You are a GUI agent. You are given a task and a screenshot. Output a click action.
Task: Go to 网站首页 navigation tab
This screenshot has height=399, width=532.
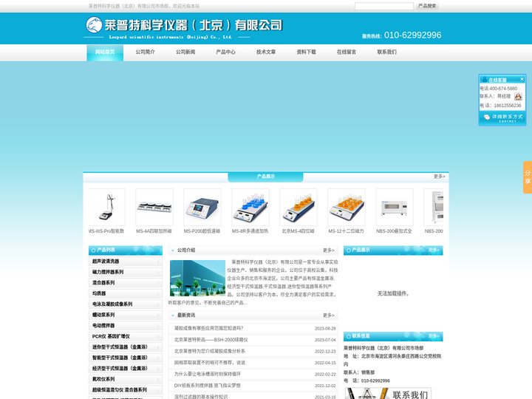[105, 52]
